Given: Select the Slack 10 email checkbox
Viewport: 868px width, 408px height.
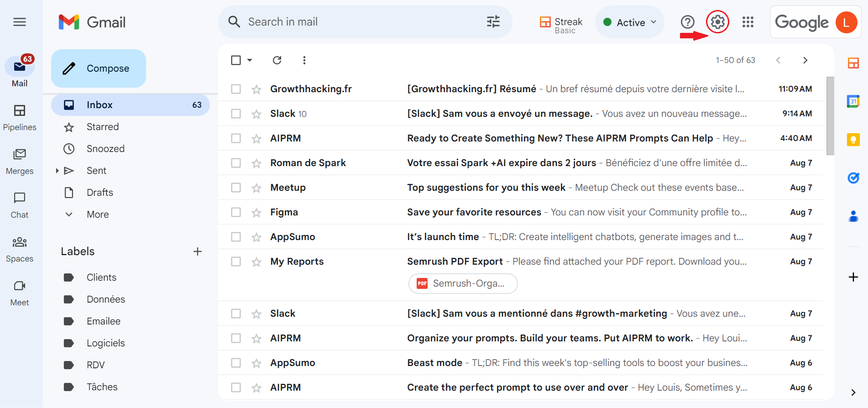Looking at the screenshot, I should (236, 114).
